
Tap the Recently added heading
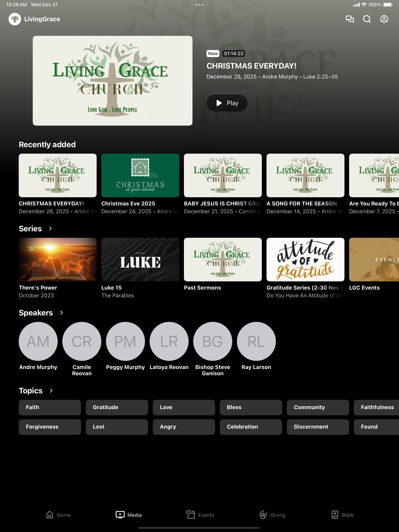click(x=47, y=144)
